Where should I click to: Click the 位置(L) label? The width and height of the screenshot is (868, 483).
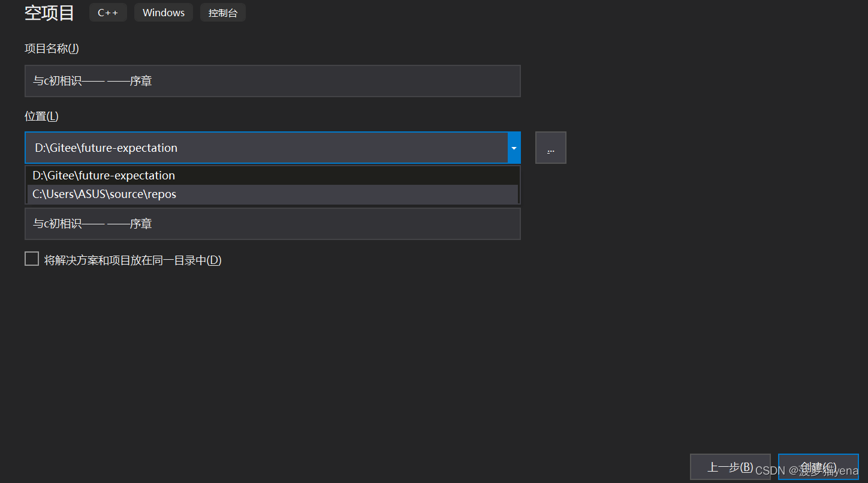[41, 116]
